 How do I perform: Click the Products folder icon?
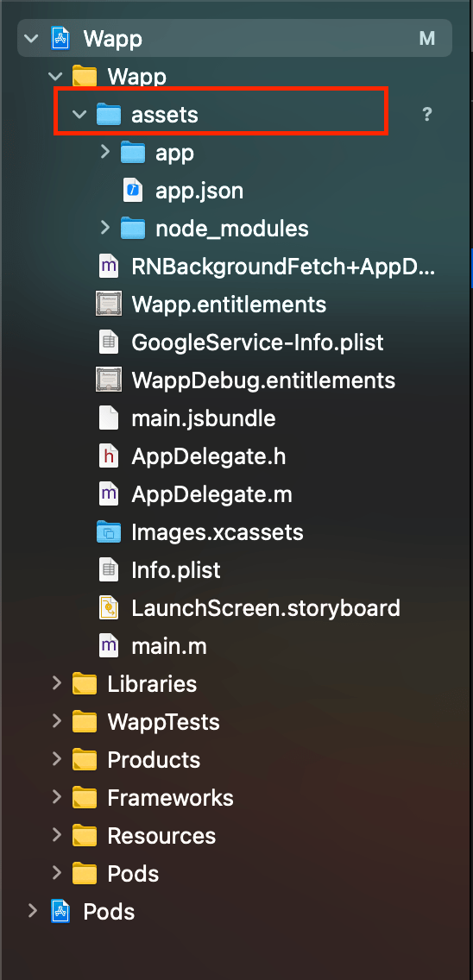click(85, 760)
